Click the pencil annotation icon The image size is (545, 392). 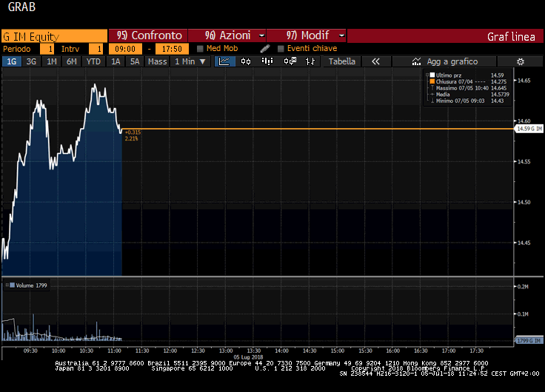(265, 49)
